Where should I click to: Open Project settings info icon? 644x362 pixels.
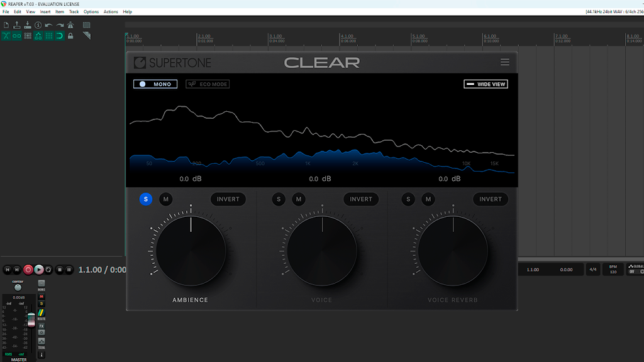(x=38, y=25)
